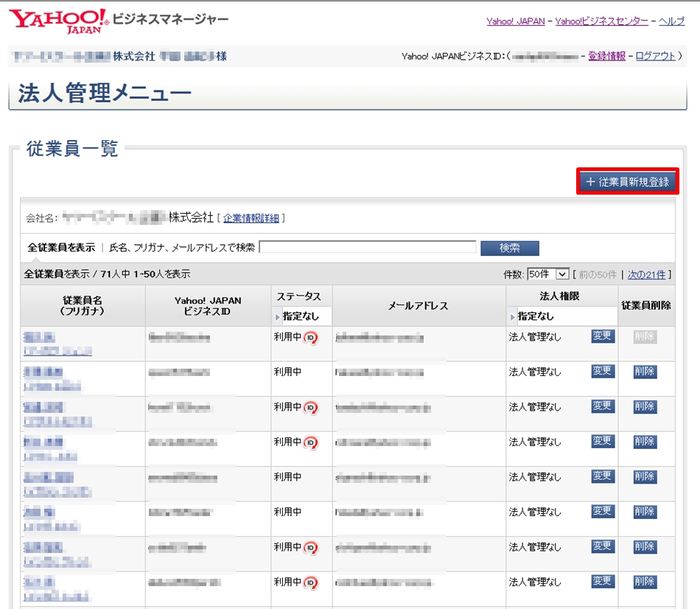The image size is (700, 609).
Task: Click the ID icon in fourth employee row
Action: (311, 442)
